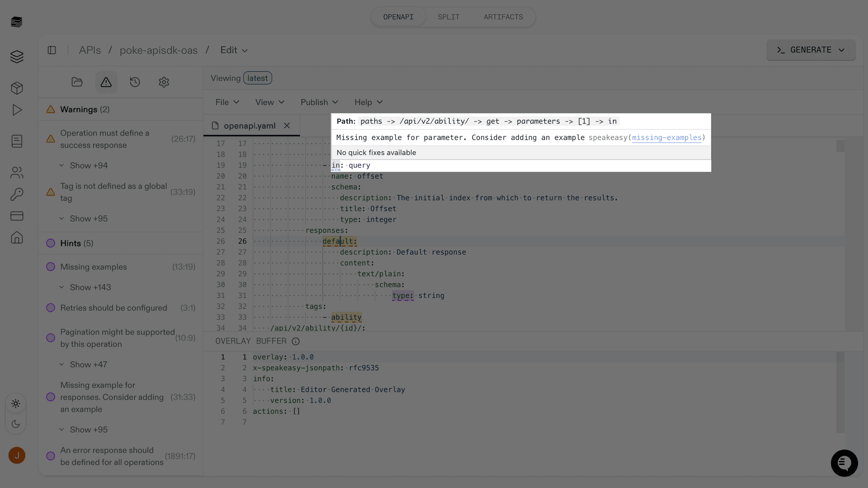Click the editor vertical scrollbar thumb
This screenshot has height=488, width=868.
click(840, 146)
